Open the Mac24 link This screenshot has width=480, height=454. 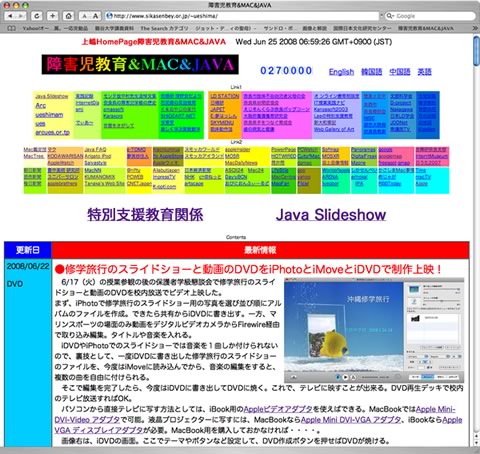click(x=256, y=170)
